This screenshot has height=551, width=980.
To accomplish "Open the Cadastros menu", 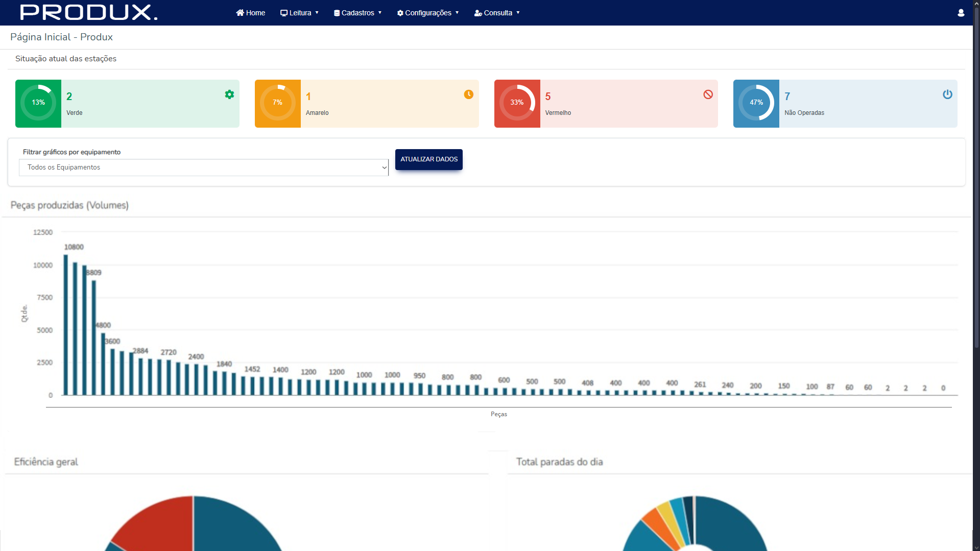I will [x=357, y=13].
